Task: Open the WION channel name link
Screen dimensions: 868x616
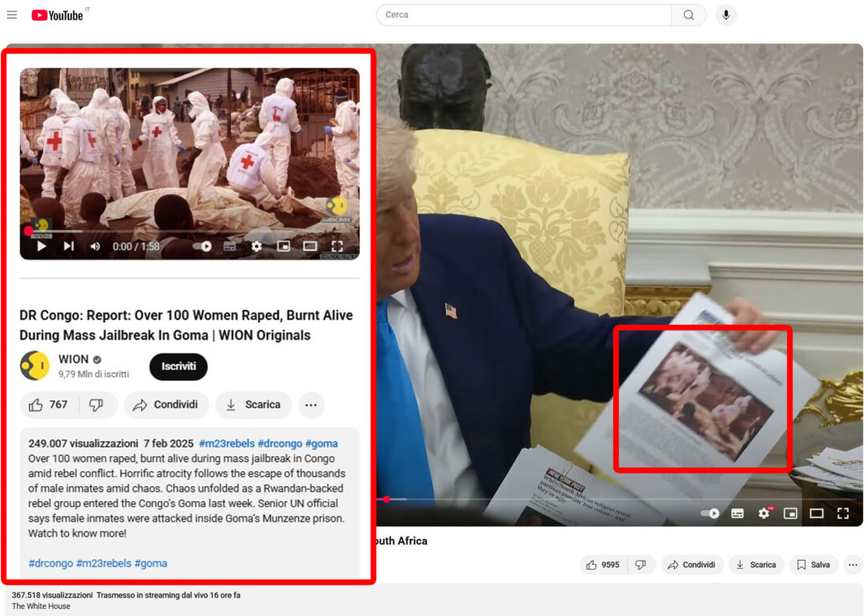Action: tap(74, 359)
